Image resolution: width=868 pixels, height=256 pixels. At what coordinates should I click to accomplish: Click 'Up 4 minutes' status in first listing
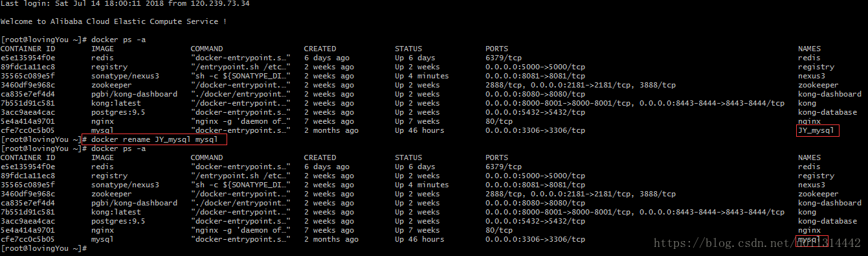[421, 76]
